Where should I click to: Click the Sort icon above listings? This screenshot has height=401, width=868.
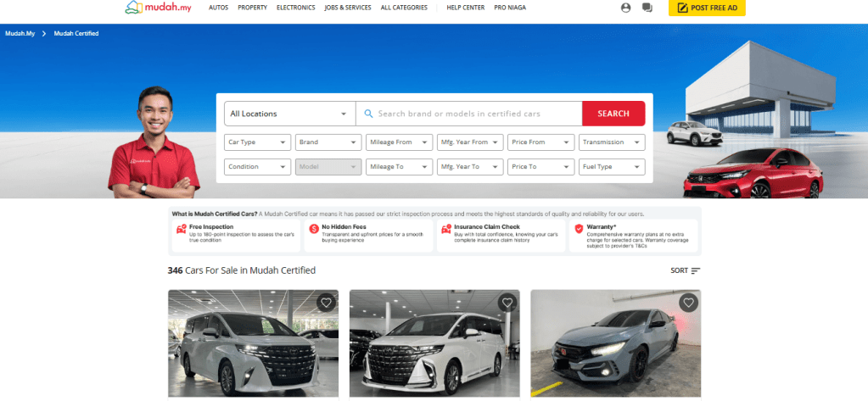(x=695, y=270)
